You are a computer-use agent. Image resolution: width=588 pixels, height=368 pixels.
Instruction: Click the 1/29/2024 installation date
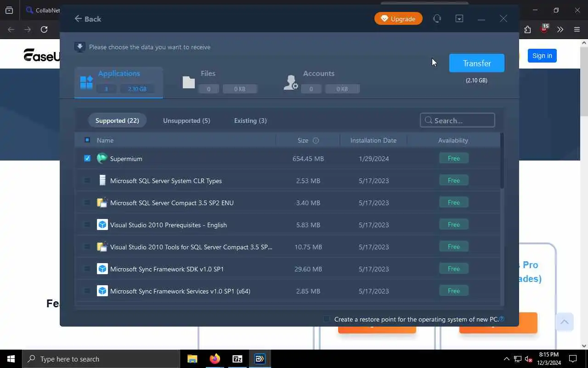(374, 159)
